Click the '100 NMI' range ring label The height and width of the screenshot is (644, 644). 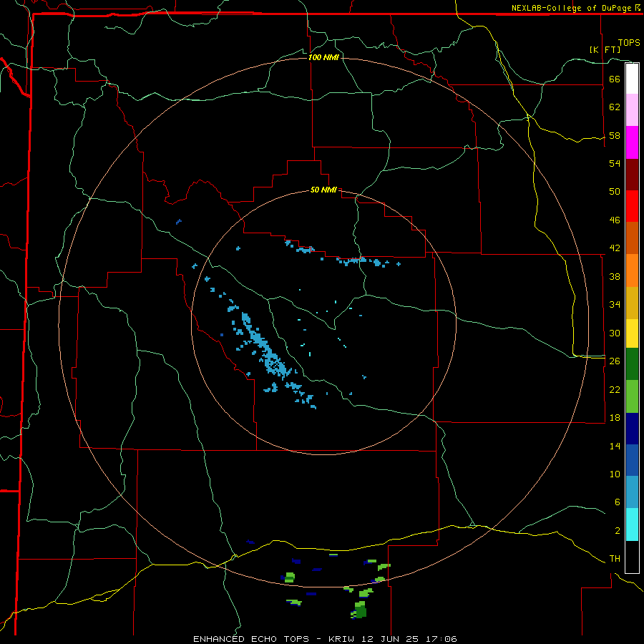323,57
